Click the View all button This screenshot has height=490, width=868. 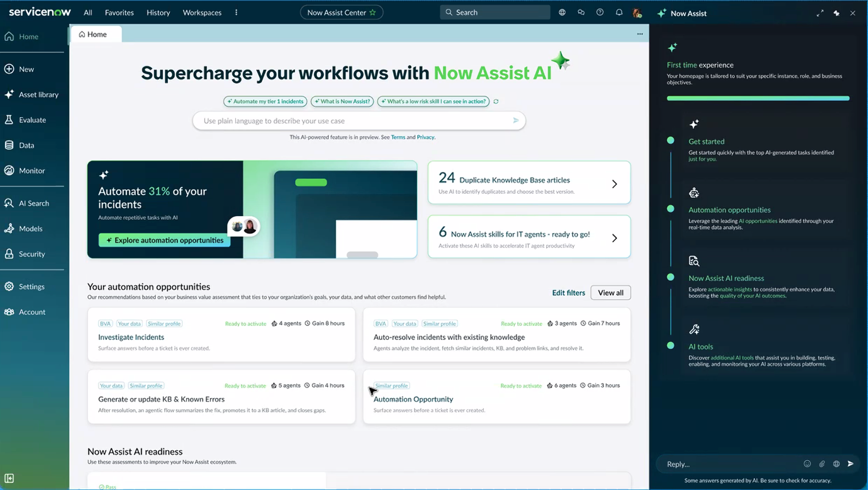[610, 293]
